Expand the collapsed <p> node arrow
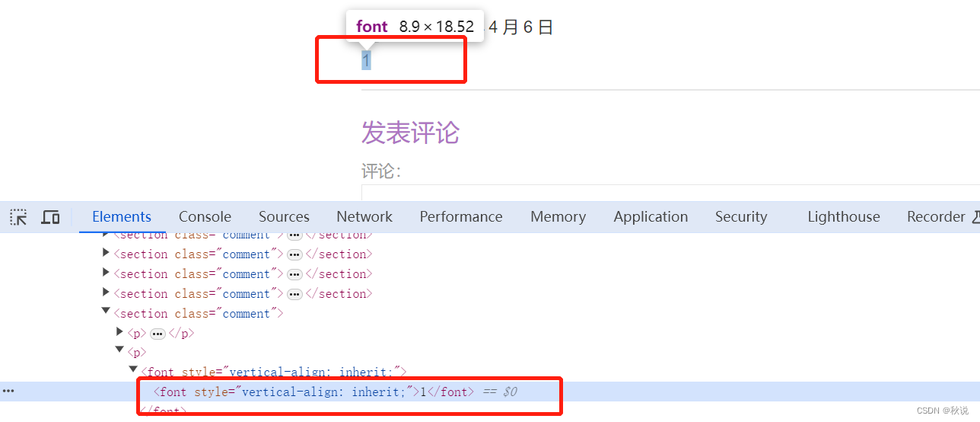The width and height of the screenshot is (980, 422). coord(119,332)
